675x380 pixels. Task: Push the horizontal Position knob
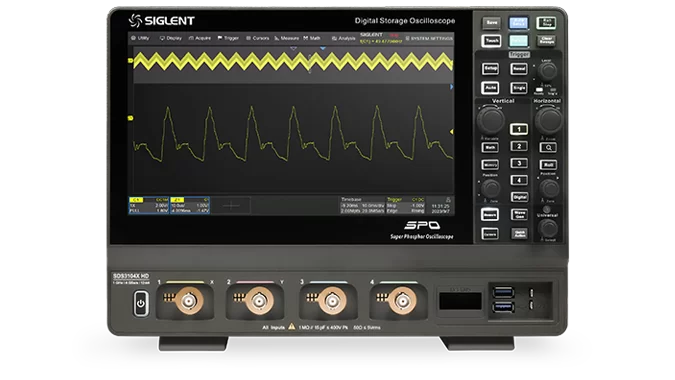[x=549, y=188]
